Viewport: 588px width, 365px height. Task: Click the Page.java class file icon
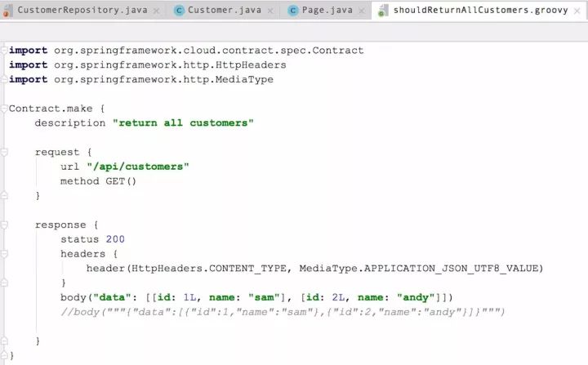pos(293,11)
